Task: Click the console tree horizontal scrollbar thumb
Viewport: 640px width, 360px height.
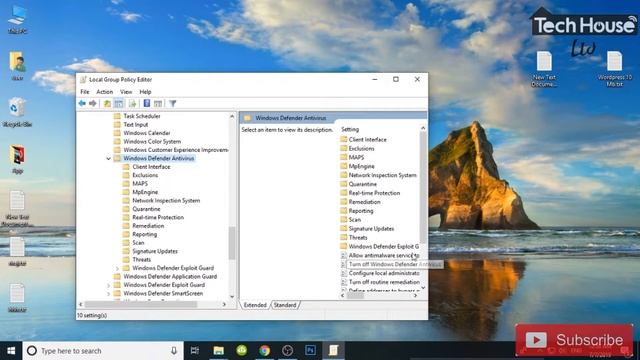Action: pos(141,304)
